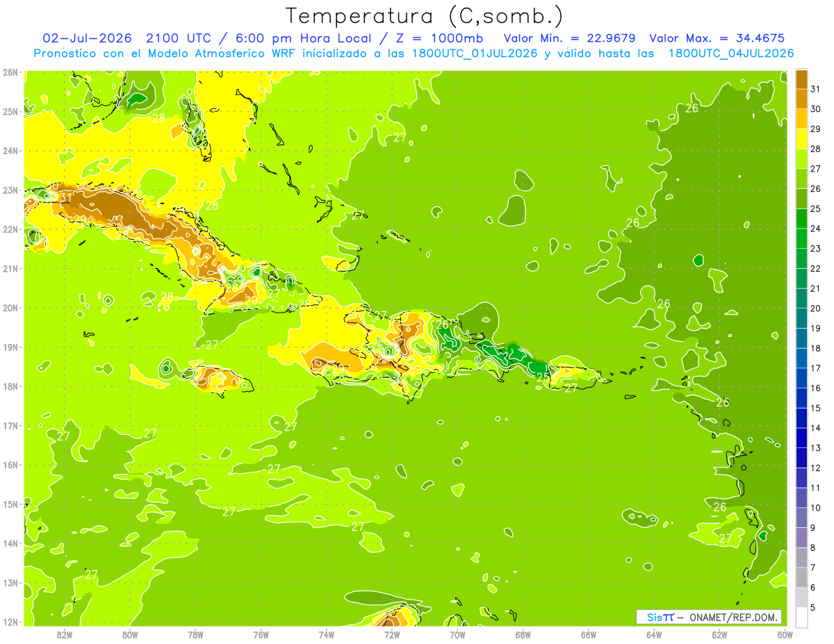Click the 23 label on the color legend
834x644 pixels.
(x=815, y=249)
